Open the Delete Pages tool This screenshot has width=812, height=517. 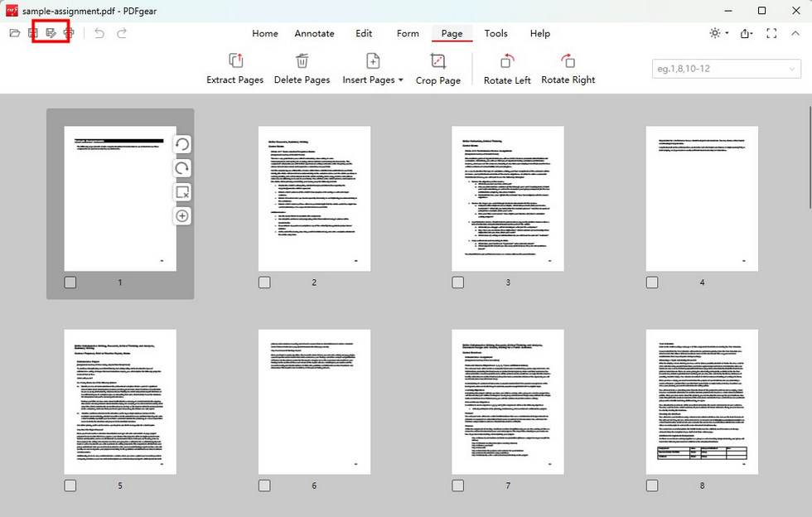(302, 68)
